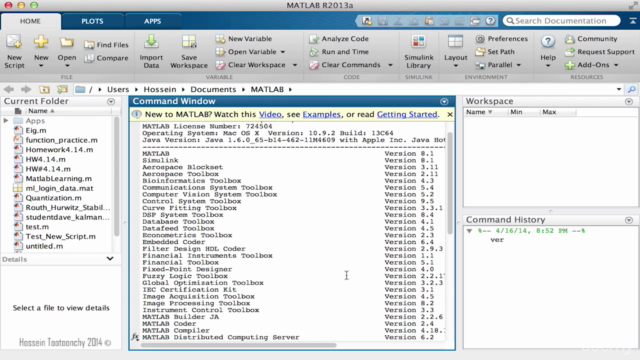This screenshot has height=360, width=640.
Task: Click the Open folder icon
Action: tap(67, 42)
